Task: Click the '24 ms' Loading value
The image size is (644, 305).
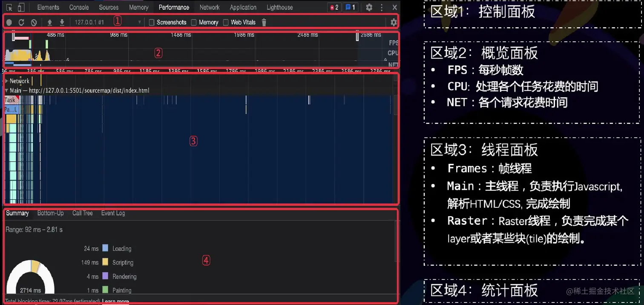Action: tap(91, 248)
